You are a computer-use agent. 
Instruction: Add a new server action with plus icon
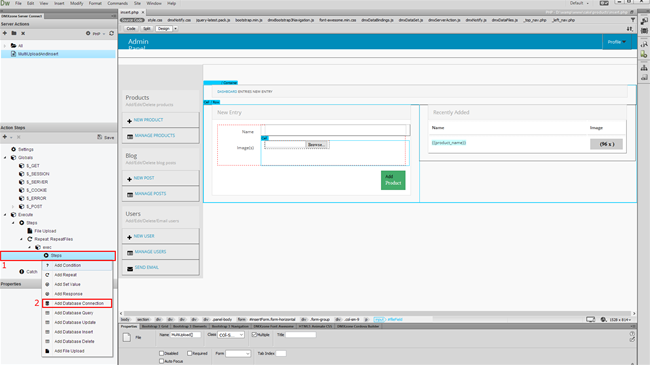tap(5, 33)
